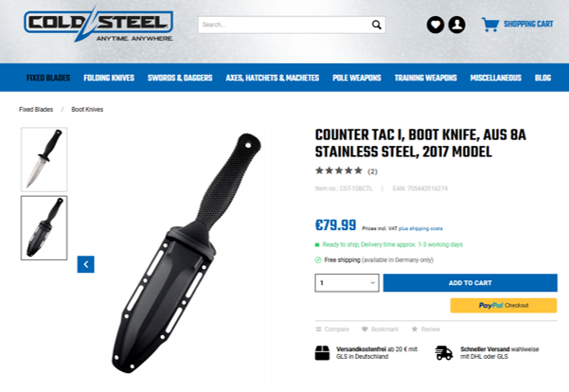The height and width of the screenshot is (392, 569).
Task: Open the wishlist heart icon
Action: tap(436, 25)
